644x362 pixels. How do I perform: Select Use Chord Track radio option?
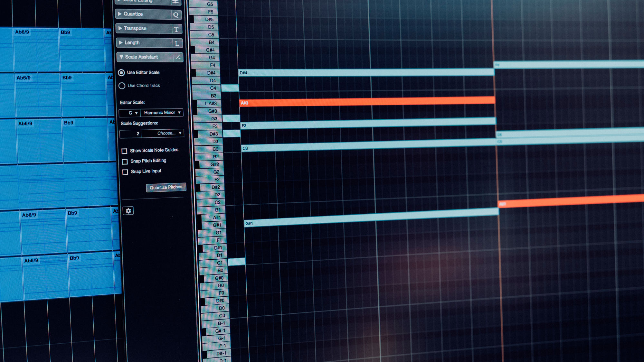click(x=122, y=86)
